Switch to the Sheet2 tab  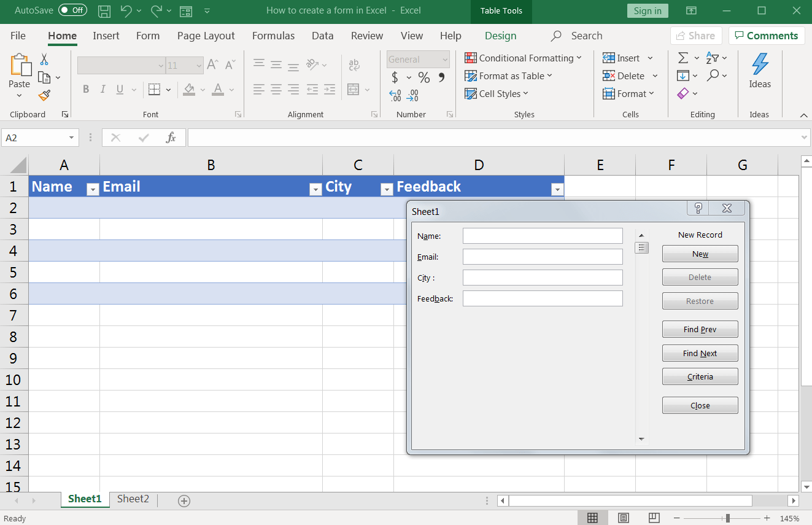coord(133,499)
